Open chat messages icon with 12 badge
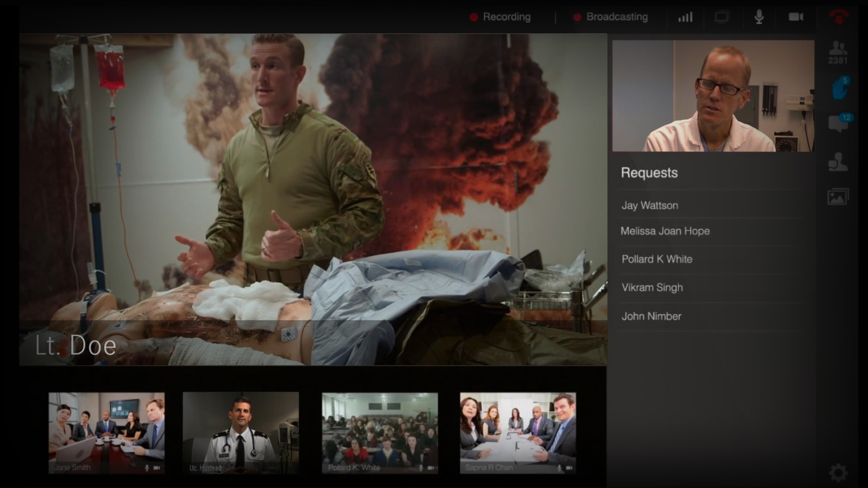Screen dimensions: 868x488 coord(839,122)
